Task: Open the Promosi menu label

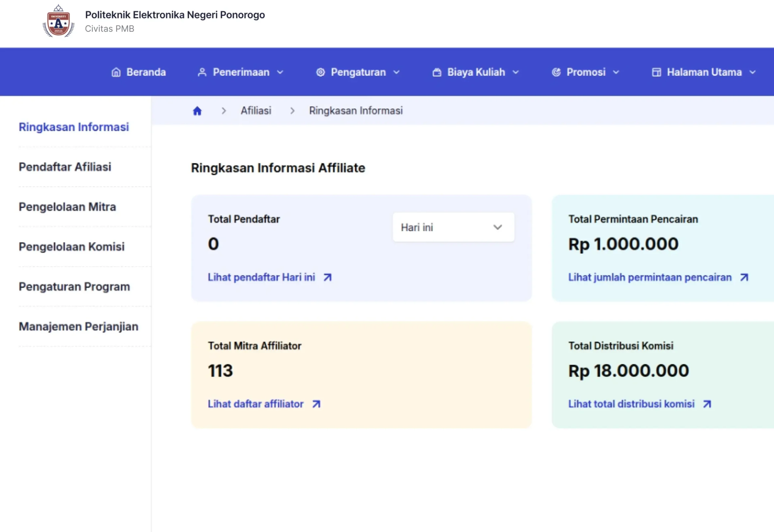Action: pyautogui.click(x=586, y=72)
